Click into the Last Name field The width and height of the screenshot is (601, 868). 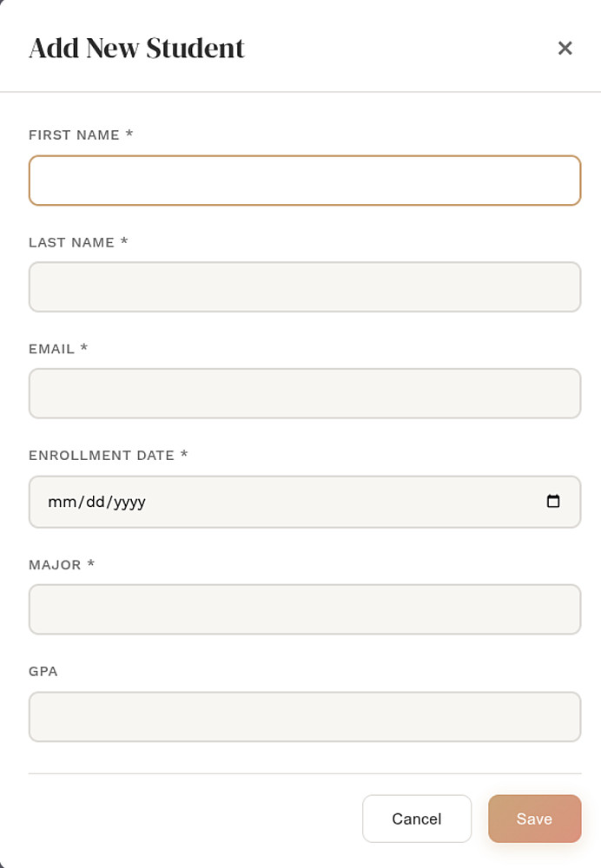[305, 287]
